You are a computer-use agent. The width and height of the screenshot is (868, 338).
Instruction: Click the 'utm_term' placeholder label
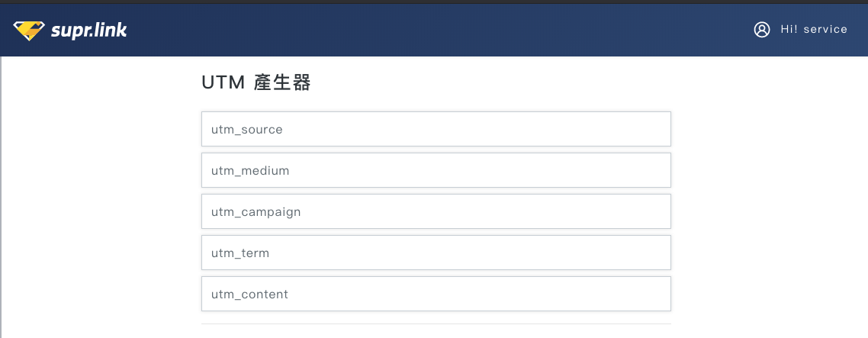[240, 253]
